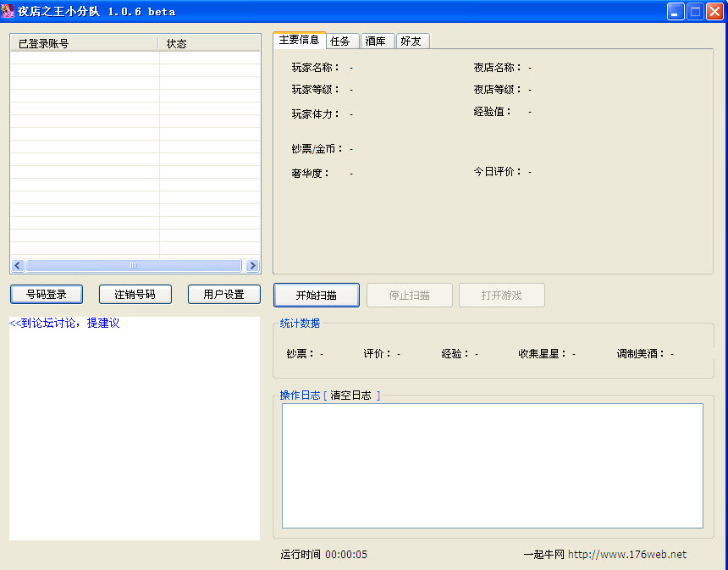This screenshot has height=570, width=728.
Task: Open the 到论坛讨论，提建议 forum link
Action: click(64, 324)
